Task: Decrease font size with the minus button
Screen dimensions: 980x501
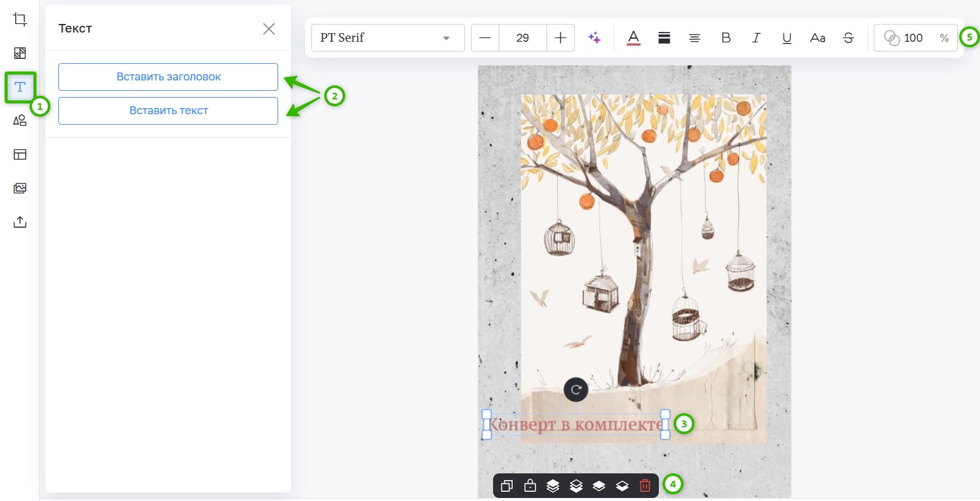Action: (x=485, y=38)
